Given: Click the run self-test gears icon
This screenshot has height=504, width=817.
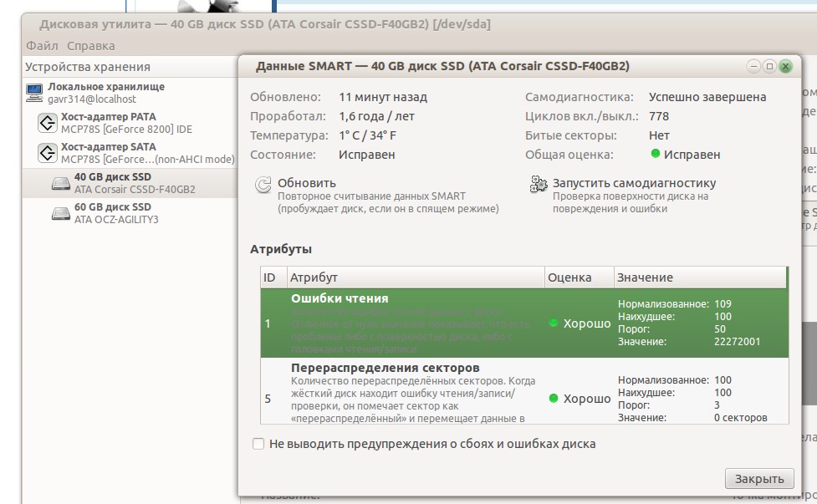Looking at the screenshot, I should coord(539,185).
